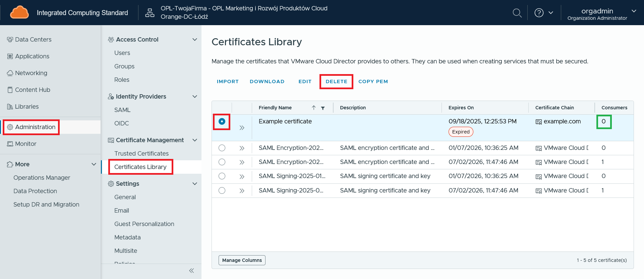Collapse the sidebar with double-chevron icon
644x279 pixels.
(191, 271)
